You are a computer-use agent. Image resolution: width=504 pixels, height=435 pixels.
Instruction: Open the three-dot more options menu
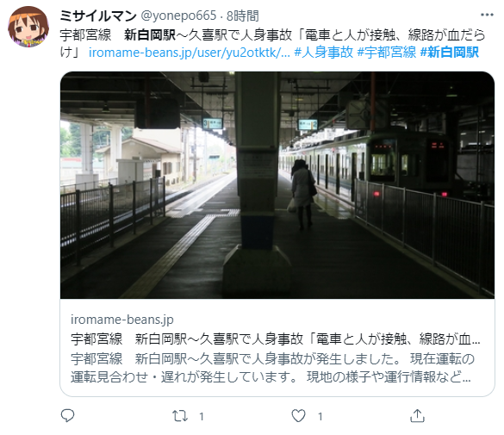pyautogui.click(x=487, y=15)
